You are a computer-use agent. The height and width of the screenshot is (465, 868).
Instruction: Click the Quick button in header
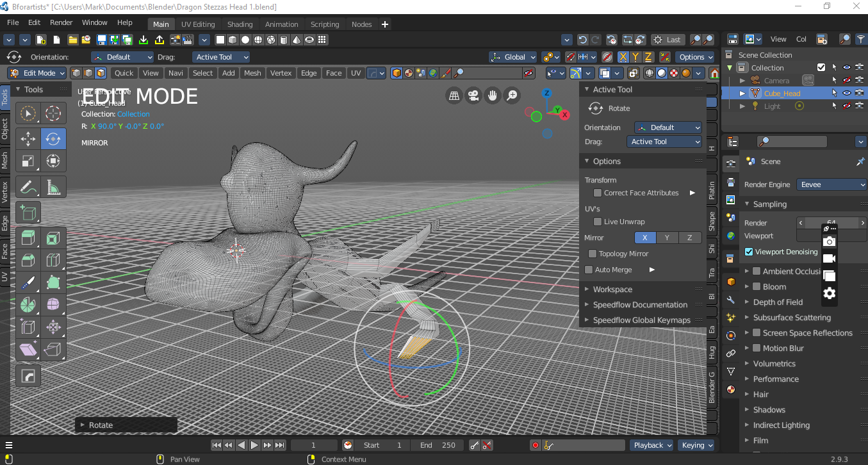[x=124, y=73]
